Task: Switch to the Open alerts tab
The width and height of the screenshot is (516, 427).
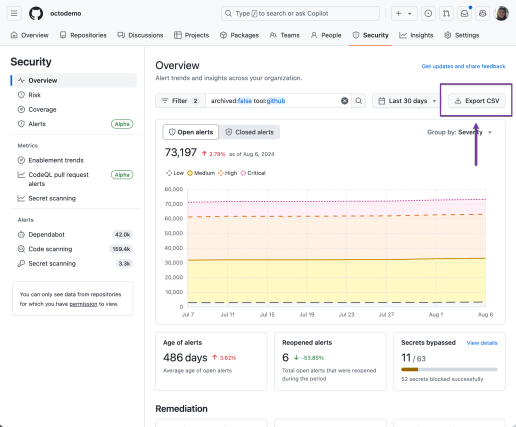Action: (191, 132)
